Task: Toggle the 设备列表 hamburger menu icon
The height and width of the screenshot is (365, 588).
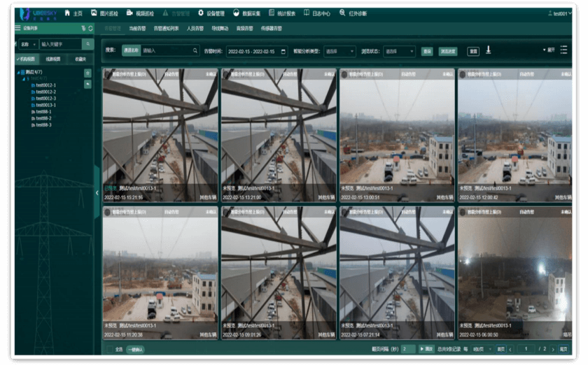Action: [17, 28]
